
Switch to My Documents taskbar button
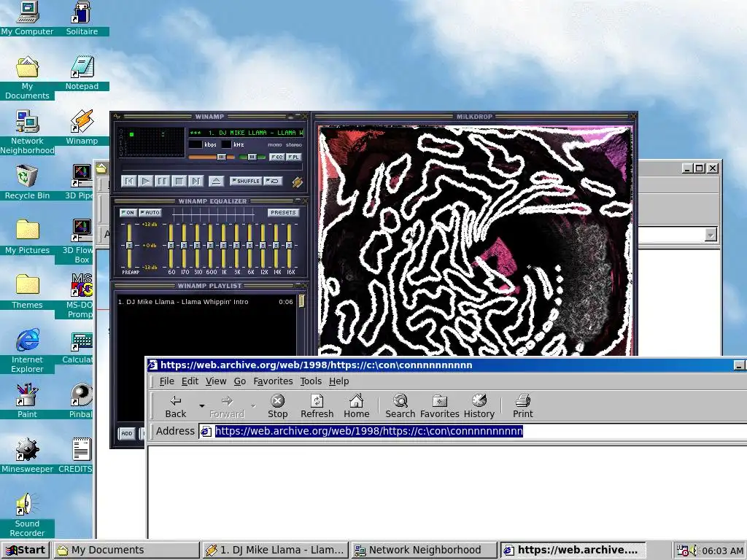[x=126, y=550]
